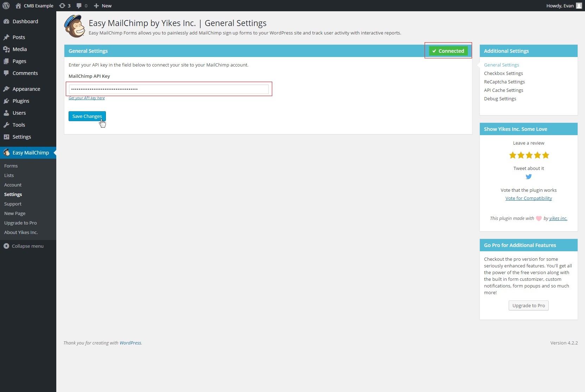Select Forms submenu item
The image size is (585, 392).
pos(11,166)
